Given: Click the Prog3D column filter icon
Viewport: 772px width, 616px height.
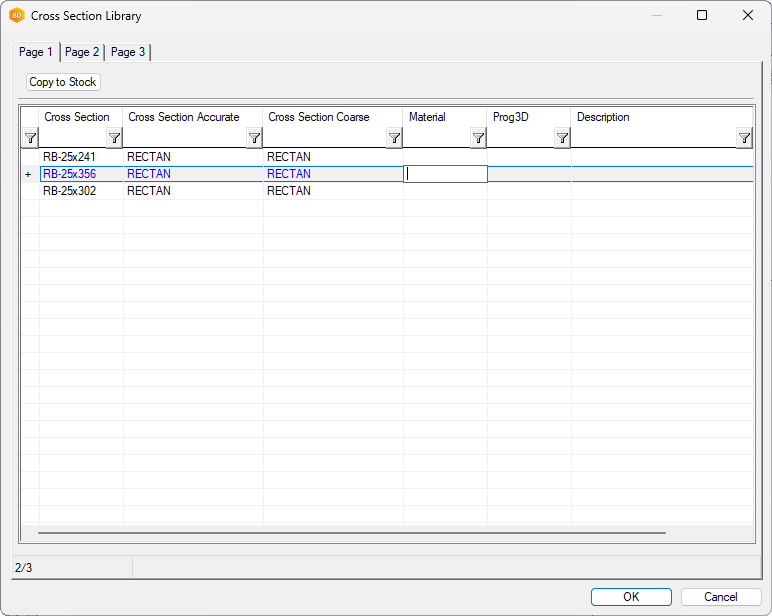Looking at the screenshot, I should (x=562, y=138).
